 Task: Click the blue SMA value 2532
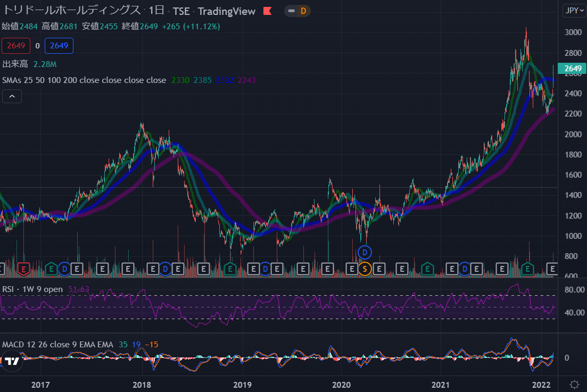point(225,80)
